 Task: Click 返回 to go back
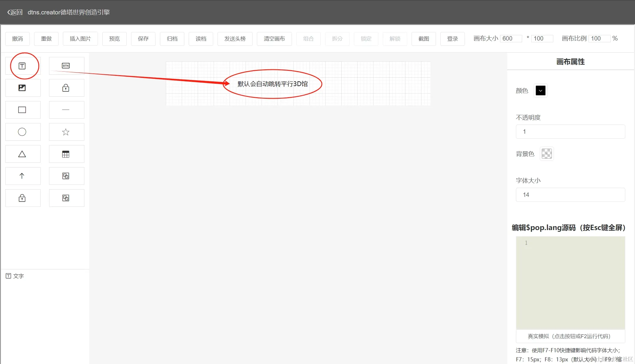click(15, 12)
